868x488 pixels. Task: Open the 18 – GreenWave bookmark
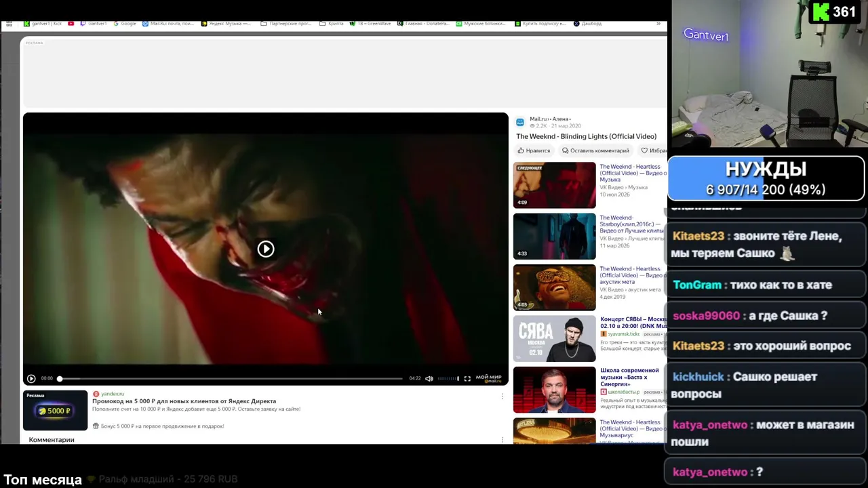(x=370, y=24)
